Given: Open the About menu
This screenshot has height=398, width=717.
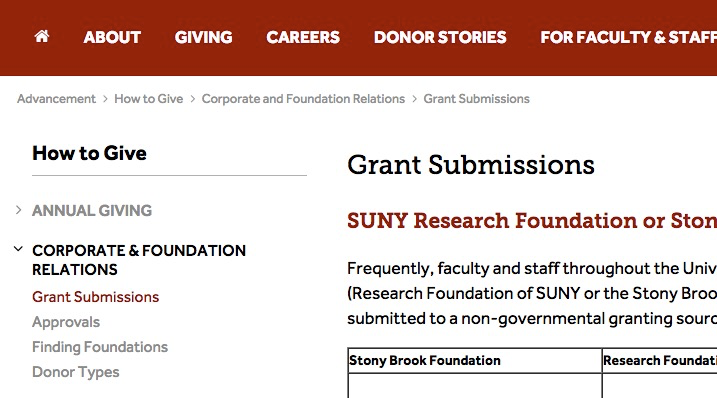Looking at the screenshot, I should 112,37.
